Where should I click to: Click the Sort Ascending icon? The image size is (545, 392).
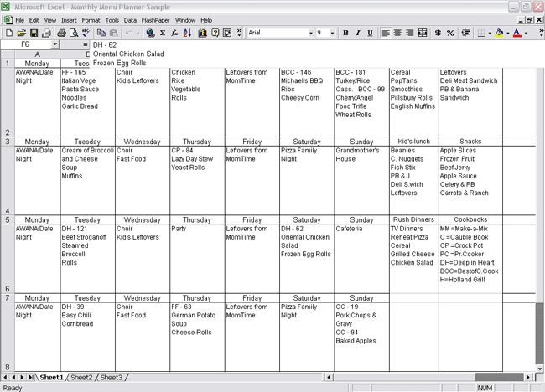click(x=187, y=33)
